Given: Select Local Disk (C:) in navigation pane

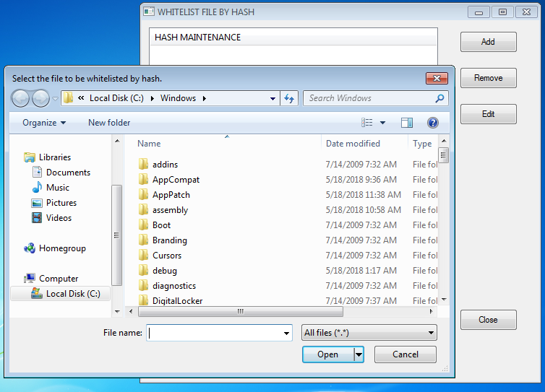Looking at the screenshot, I should pos(61,294).
